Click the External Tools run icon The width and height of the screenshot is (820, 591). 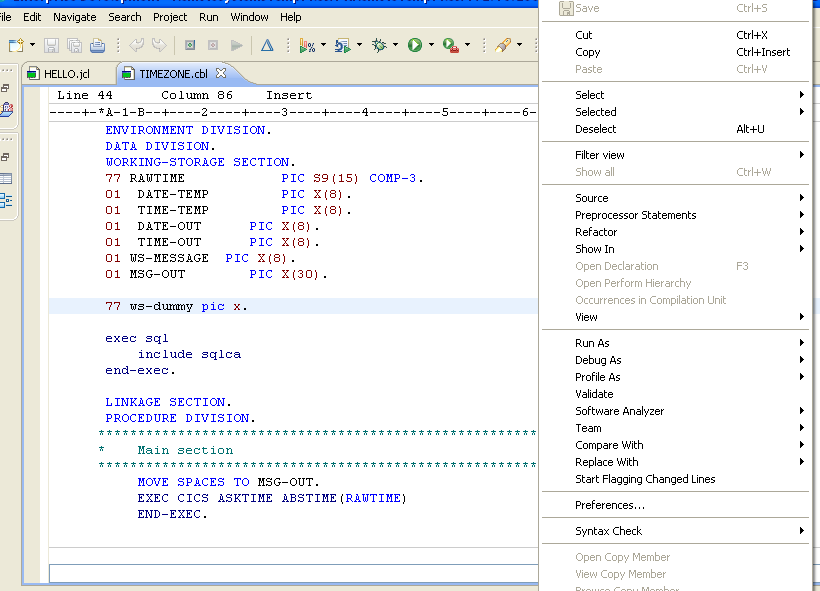[451, 46]
